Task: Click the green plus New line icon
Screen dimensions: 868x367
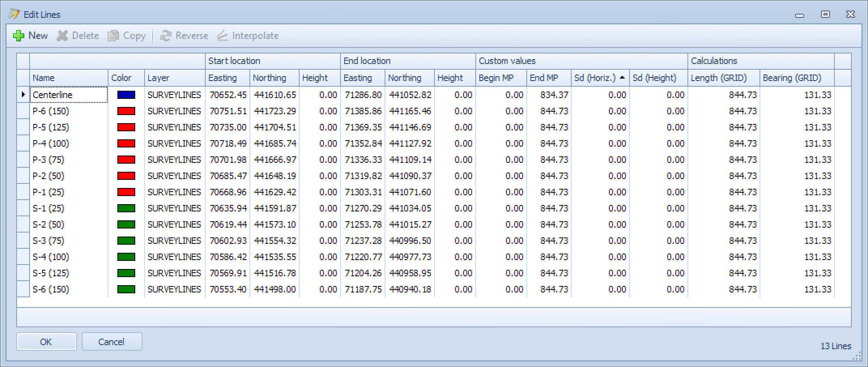Action: [x=19, y=36]
